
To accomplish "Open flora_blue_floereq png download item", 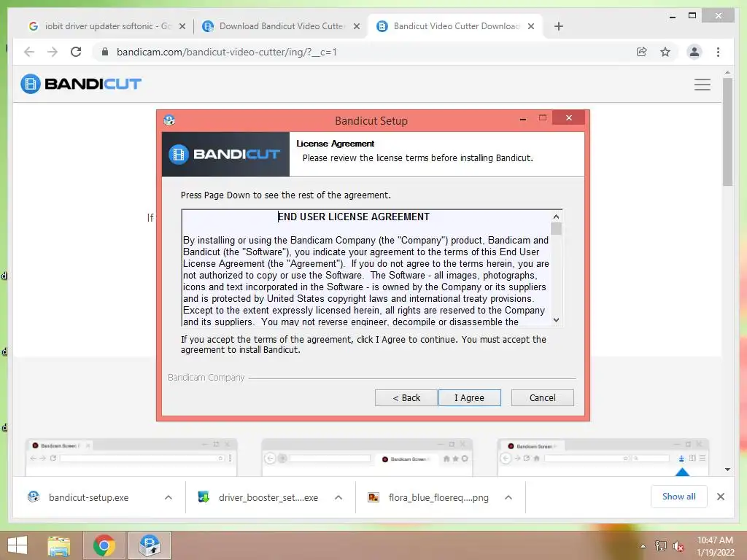I will (x=438, y=497).
